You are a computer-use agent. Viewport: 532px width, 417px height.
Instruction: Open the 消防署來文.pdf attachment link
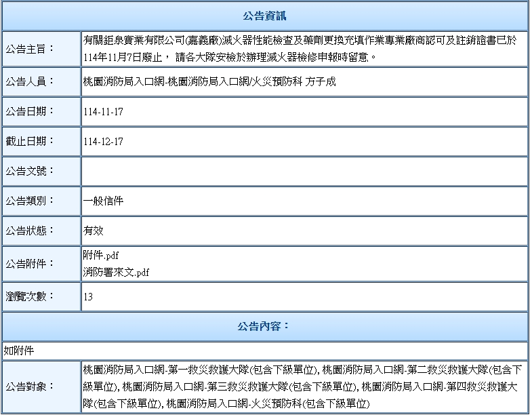click(x=116, y=272)
